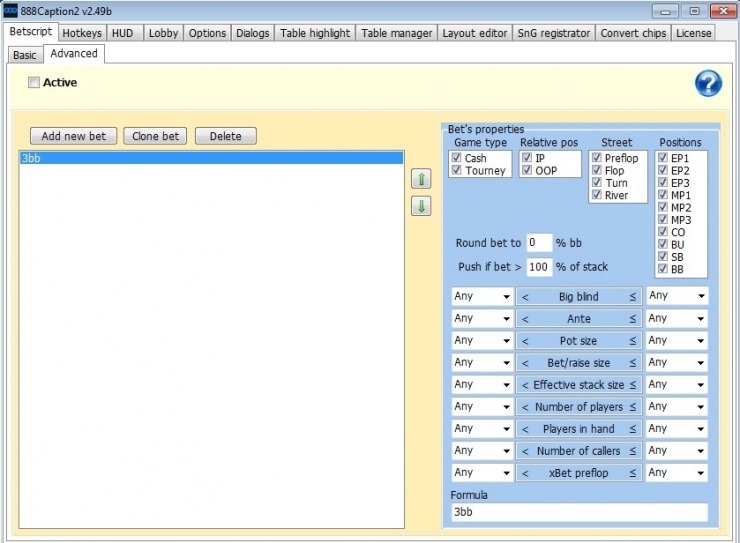Screen dimensions: 740x543
Task: Open lower bound dropdown for Number of players
Action: 482,407
